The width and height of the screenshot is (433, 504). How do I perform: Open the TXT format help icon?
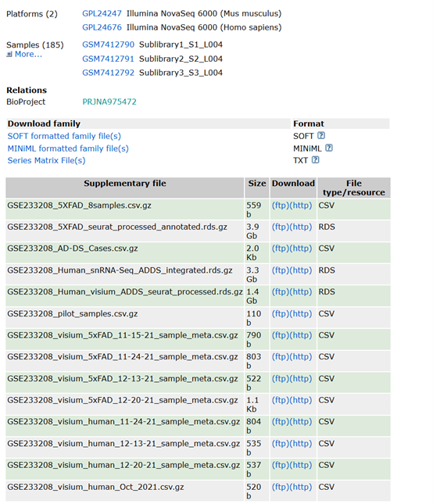pyautogui.click(x=315, y=159)
